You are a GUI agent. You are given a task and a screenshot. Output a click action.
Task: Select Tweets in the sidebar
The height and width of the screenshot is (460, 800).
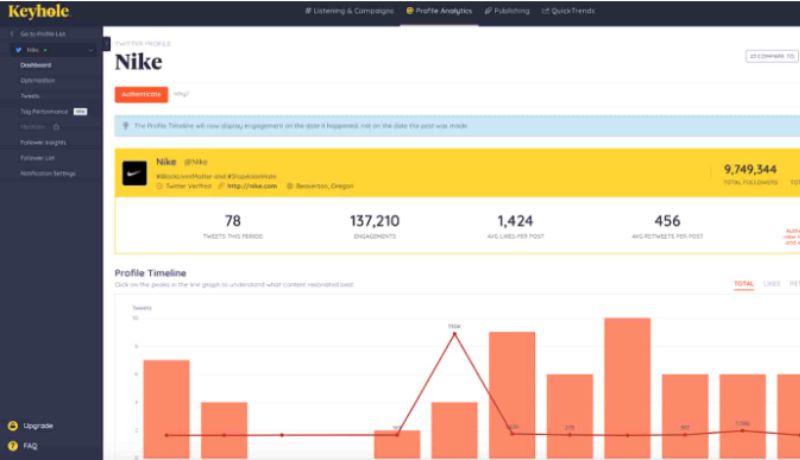(30, 96)
